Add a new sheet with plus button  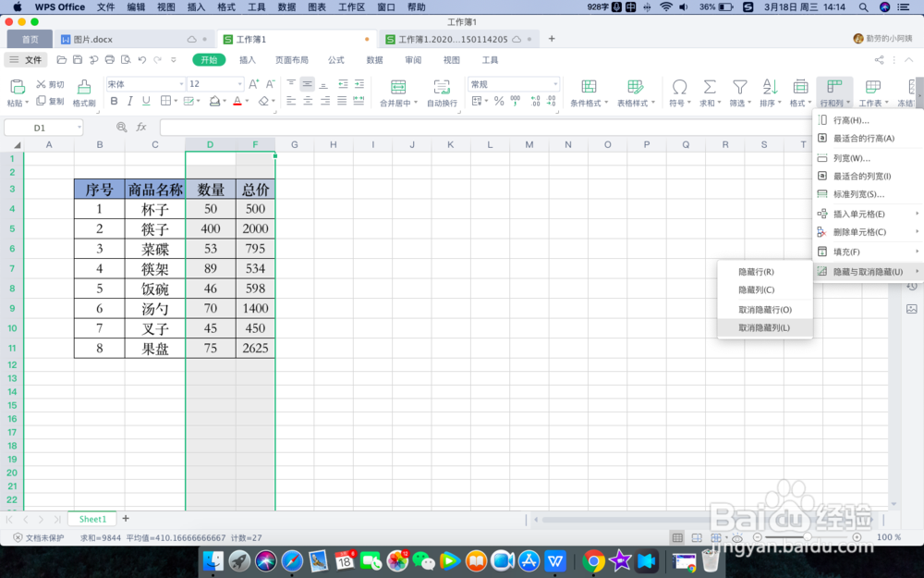click(x=126, y=519)
